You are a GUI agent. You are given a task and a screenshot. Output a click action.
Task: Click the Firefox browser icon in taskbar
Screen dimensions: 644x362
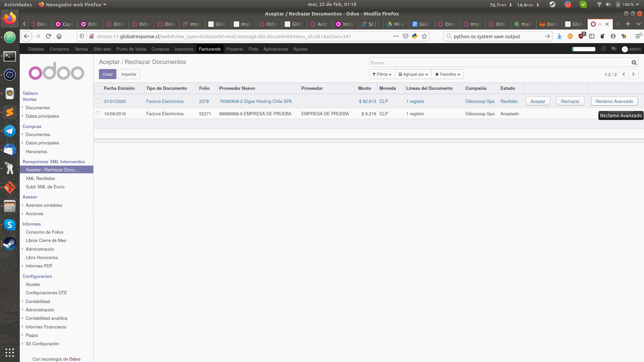[10, 18]
